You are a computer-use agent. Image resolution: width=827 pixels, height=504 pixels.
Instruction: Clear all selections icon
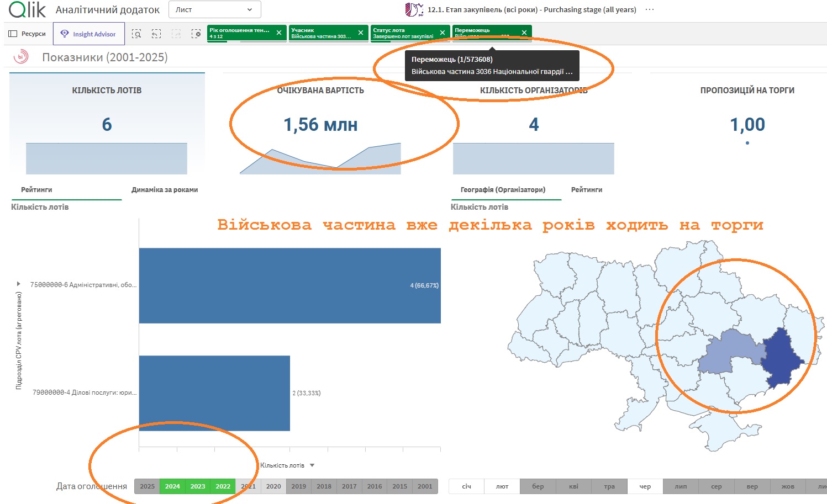click(196, 34)
